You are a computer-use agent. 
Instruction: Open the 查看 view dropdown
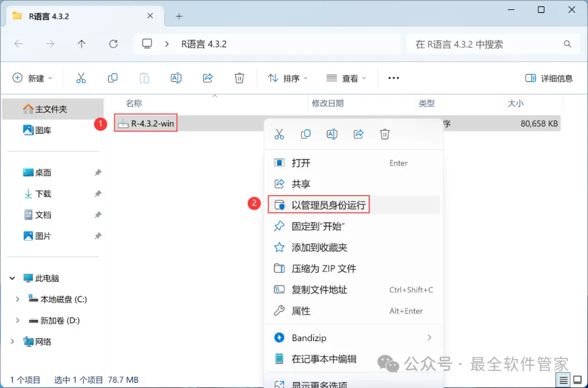point(346,78)
